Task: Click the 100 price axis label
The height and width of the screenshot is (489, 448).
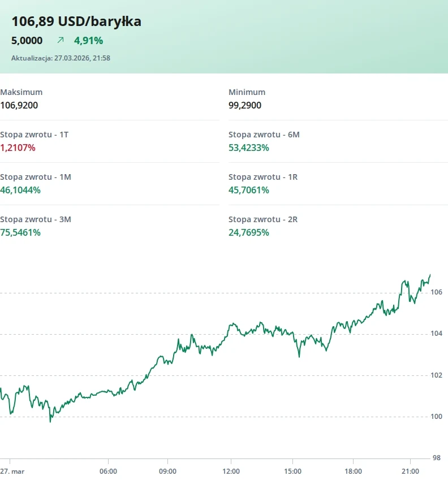Action: pyautogui.click(x=436, y=417)
